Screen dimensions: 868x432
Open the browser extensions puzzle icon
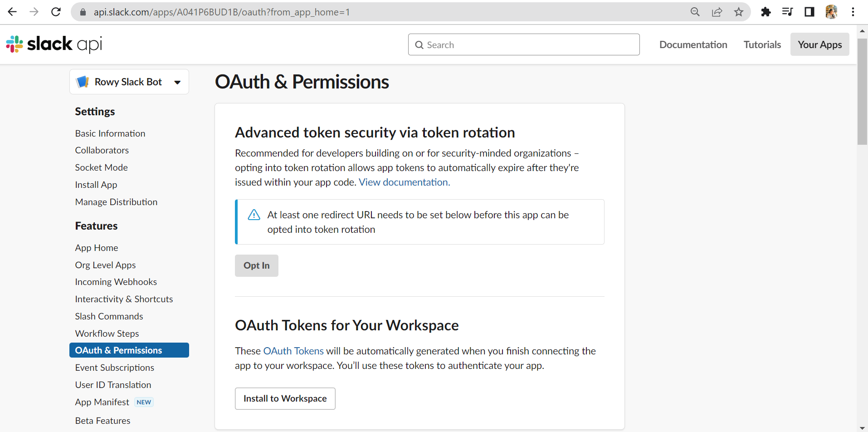coord(766,12)
